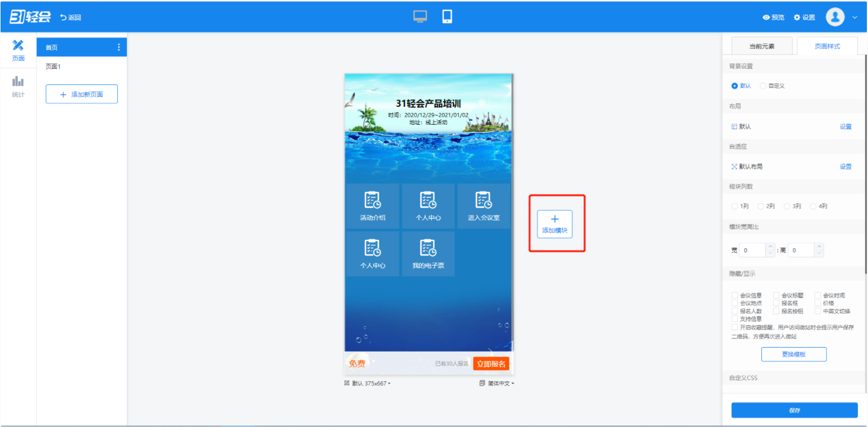Toggle the 会议标题 checkbox
The width and height of the screenshot is (868, 427).
[x=776, y=295]
